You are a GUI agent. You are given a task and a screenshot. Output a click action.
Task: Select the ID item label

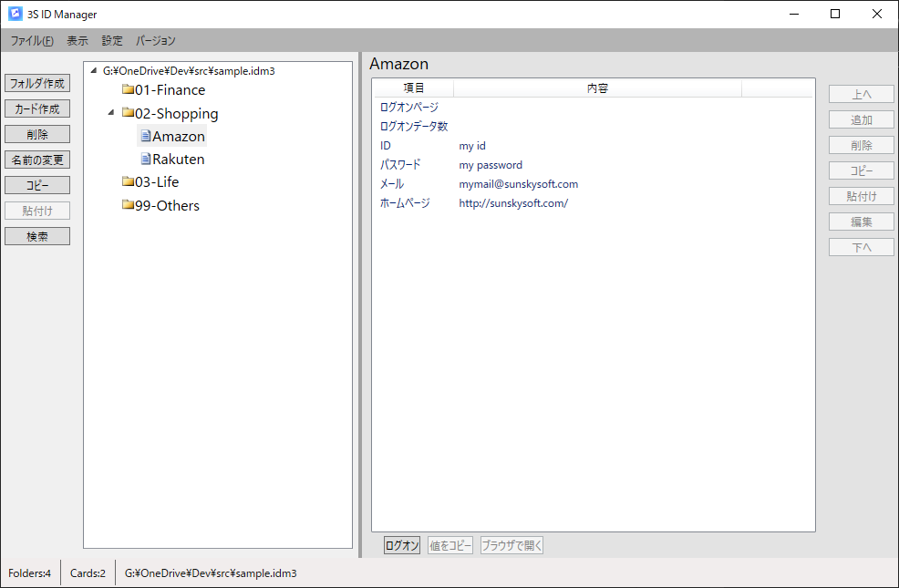click(x=386, y=146)
